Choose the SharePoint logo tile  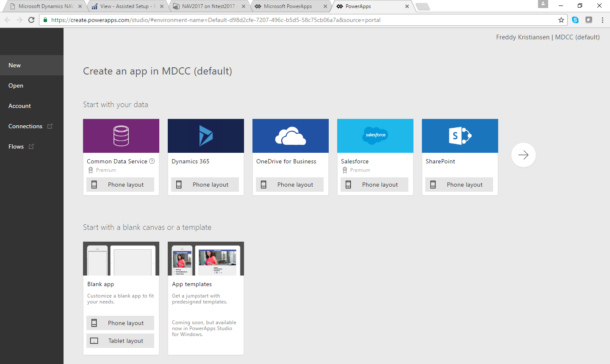(460, 136)
